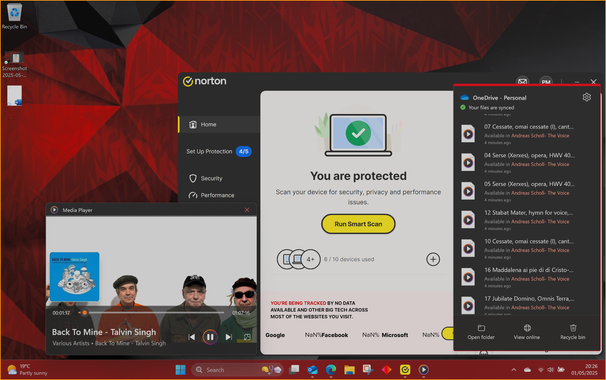Pause playback in Media Player
Screen dimensions: 606x380
pyautogui.click(x=210, y=337)
